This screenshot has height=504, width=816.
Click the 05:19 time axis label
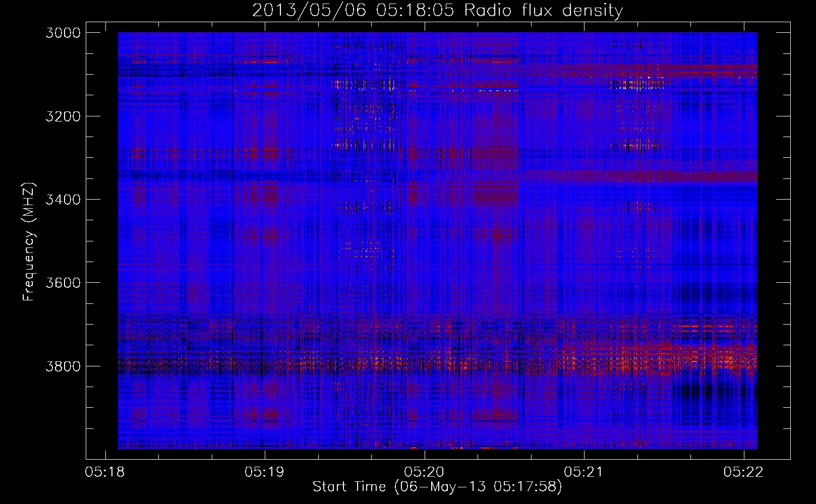[x=264, y=472]
